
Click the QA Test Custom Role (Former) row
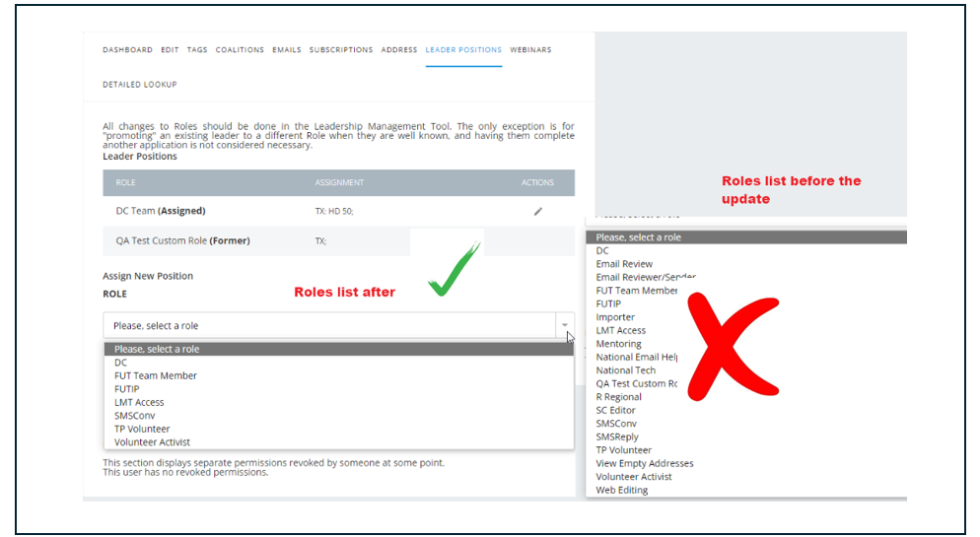click(x=182, y=240)
